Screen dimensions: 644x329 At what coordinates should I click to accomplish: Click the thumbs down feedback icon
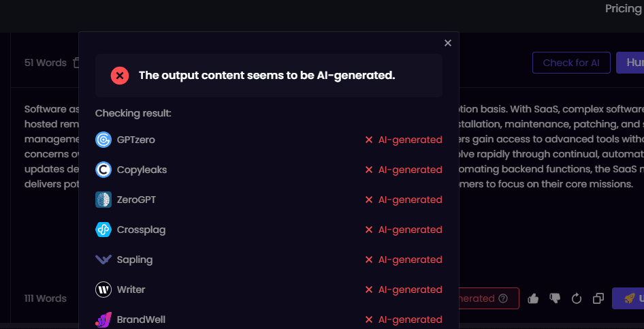click(555, 298)
